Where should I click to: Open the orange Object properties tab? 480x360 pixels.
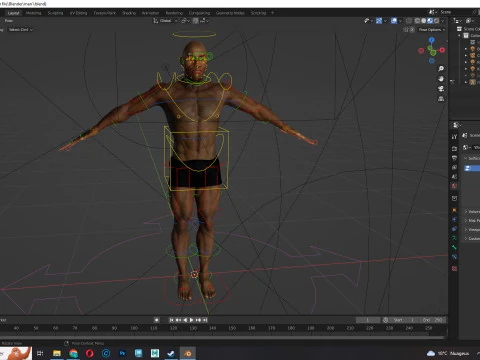(x=454, y=210)
